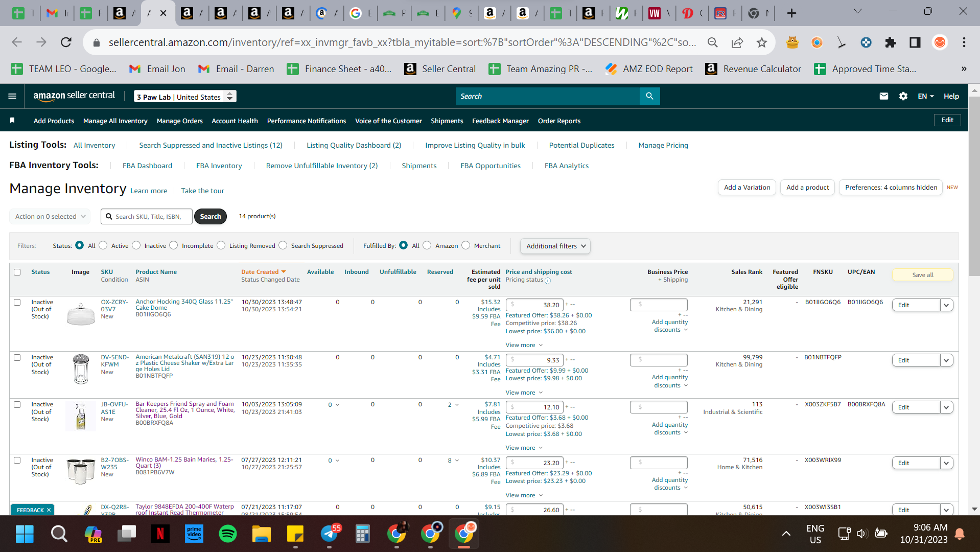Open the Windows Start menu
The width and height of the screenshot is (980, 552).
tap(25, 534)
